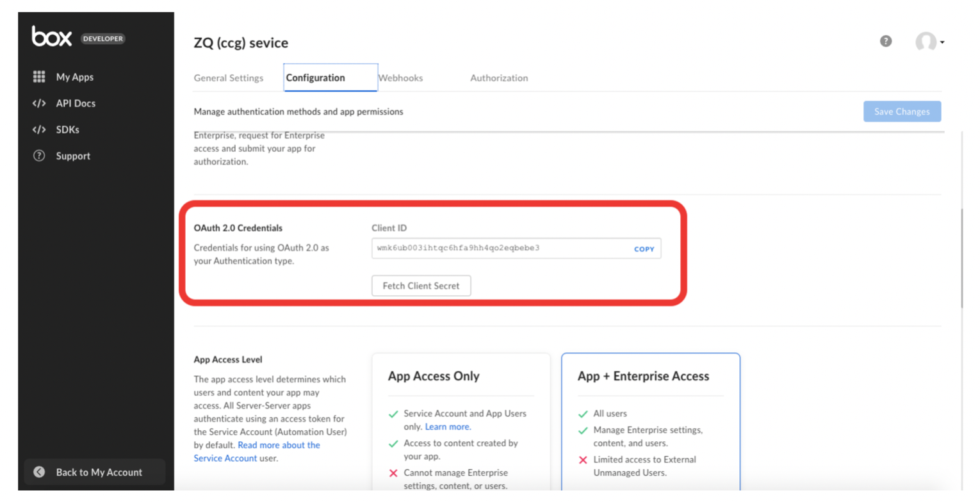Click the App Access Level heading
The height and width of the screenshot is (502, 980).
click(x=228, y=359)
